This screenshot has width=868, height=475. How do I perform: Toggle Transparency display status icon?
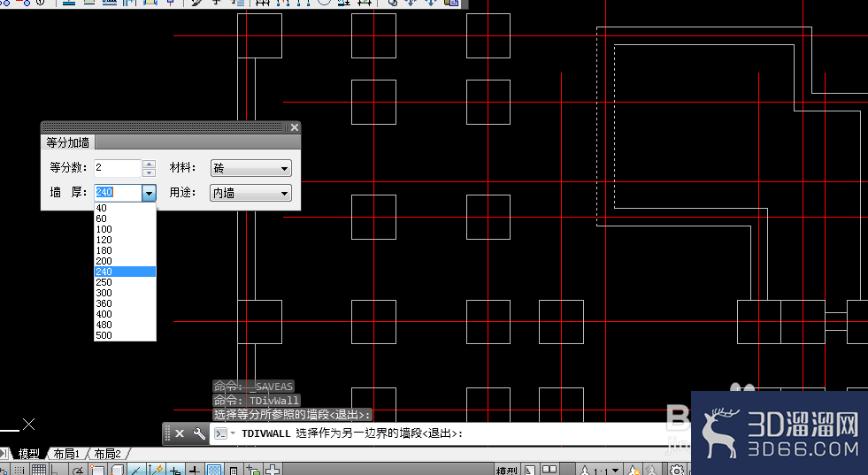tap(215, 470)
